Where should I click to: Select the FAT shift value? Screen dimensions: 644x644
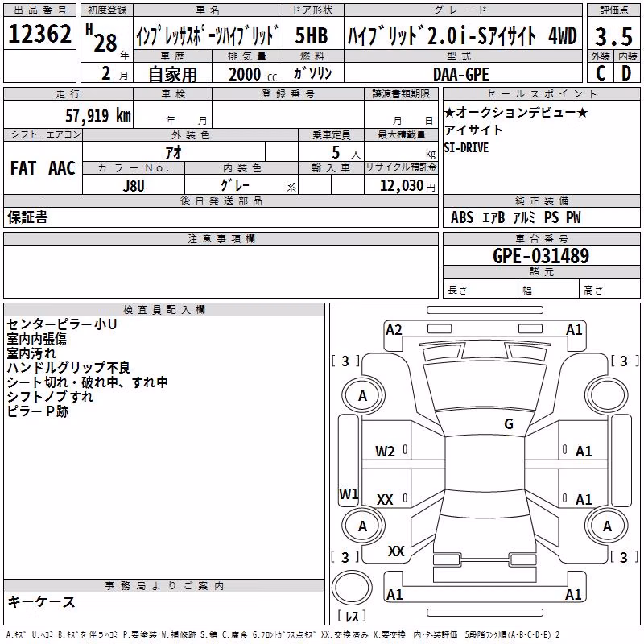[x=23, y=168]
